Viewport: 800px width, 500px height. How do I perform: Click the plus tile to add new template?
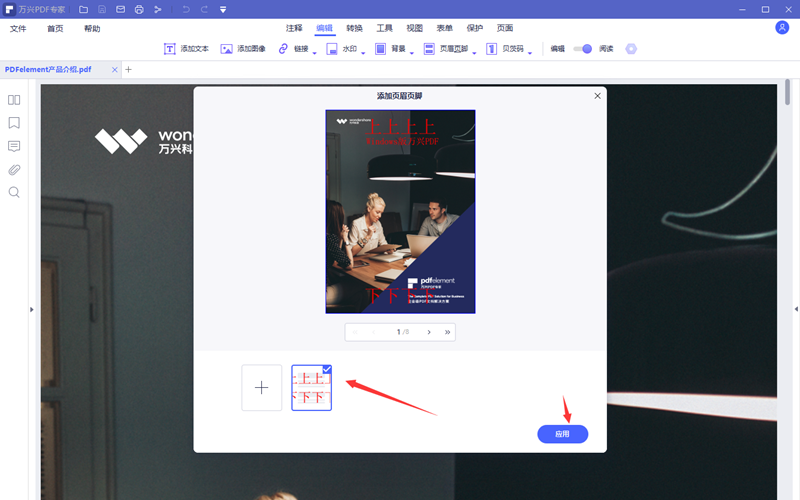click(262, 388)
